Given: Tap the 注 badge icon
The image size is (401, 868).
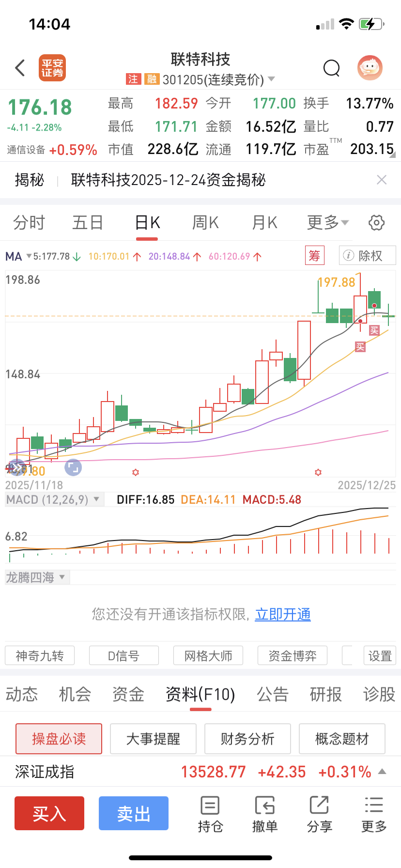Looking at the screenshot, I should point(133,79).
